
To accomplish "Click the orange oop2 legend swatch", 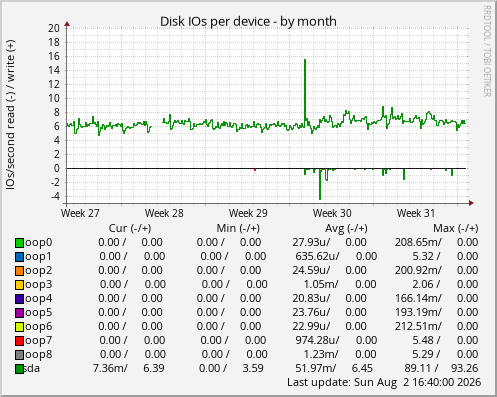I will (x=19, y=271).
